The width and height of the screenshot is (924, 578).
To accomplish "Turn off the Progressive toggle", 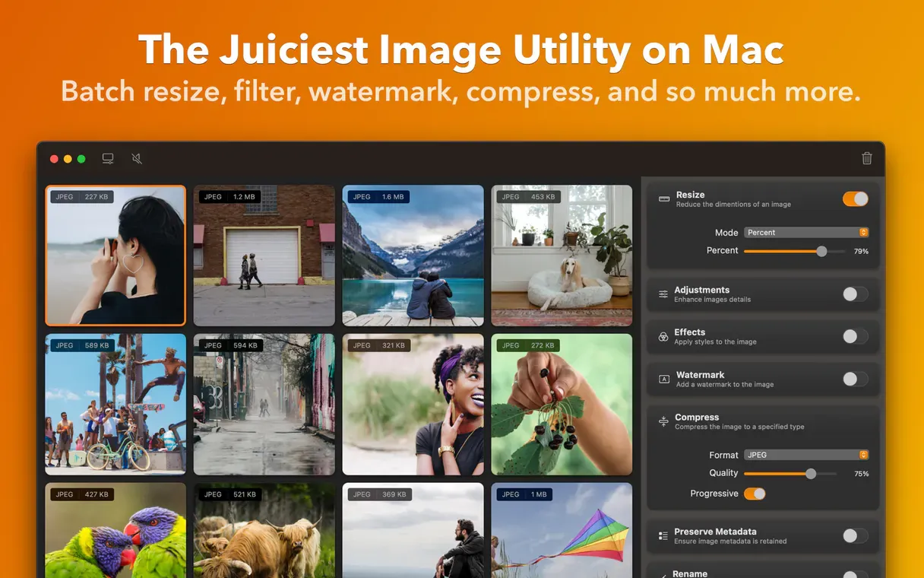I will click(x=754, y=494).
